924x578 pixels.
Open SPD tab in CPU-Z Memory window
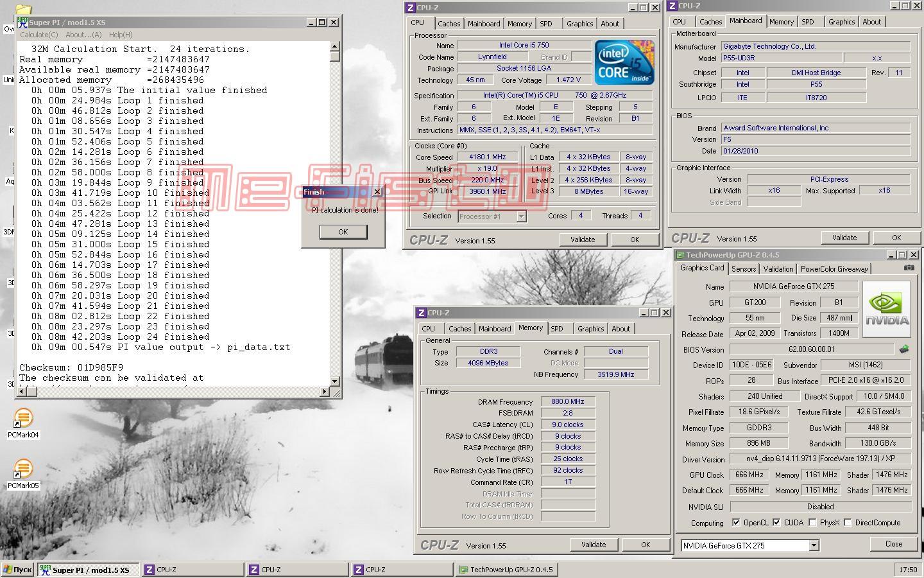click(557, 329)
